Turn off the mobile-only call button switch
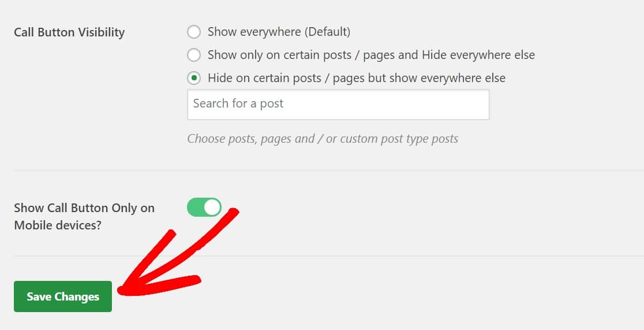644x330 pixels. click(204, 207)
